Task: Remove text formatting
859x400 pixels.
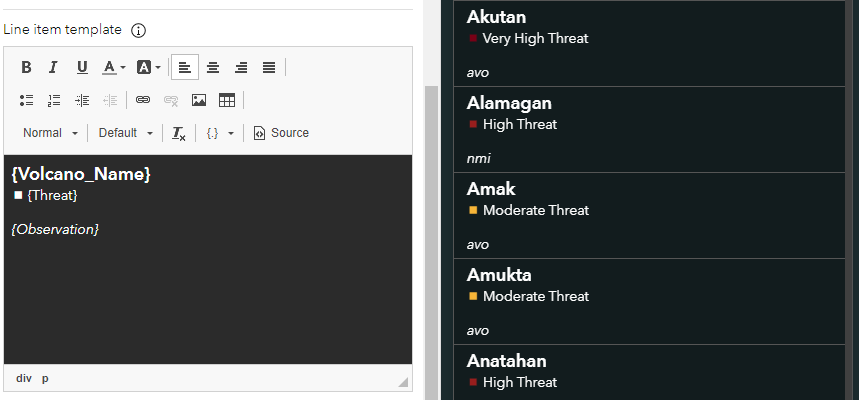Action: (179, 133)
